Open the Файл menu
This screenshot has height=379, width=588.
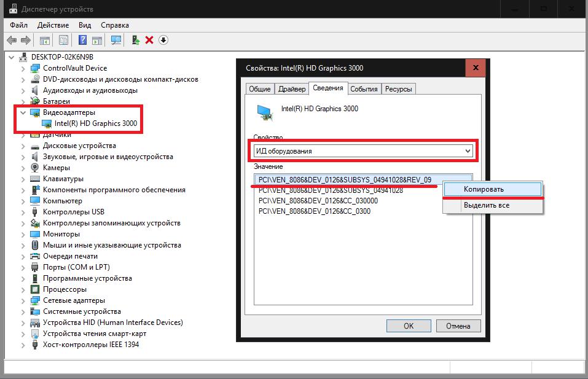pos(19,25)
